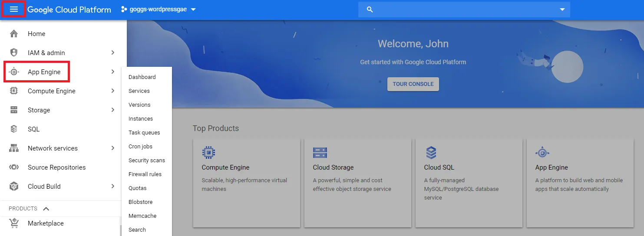The height and width of the screenshot is (236, 644).
Task: Expand the Storage submenu chevron
Action: (x=112, y=110)
